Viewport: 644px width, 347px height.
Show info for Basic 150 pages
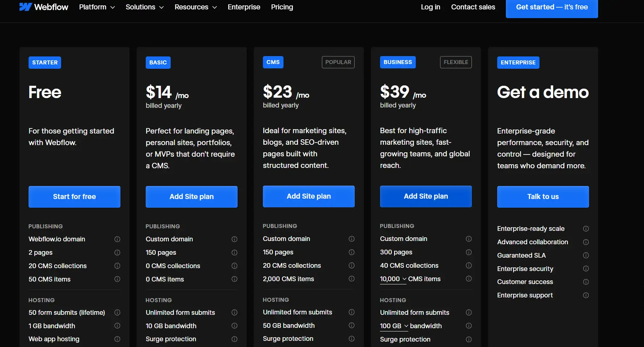pos(234,253)
